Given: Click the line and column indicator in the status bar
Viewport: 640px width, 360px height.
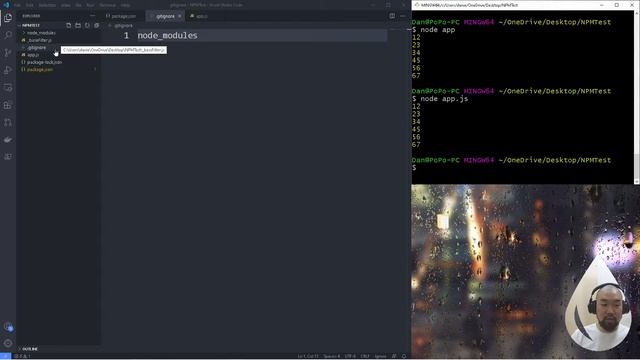Looking at the screenshot, I should (x=308, y=356).
